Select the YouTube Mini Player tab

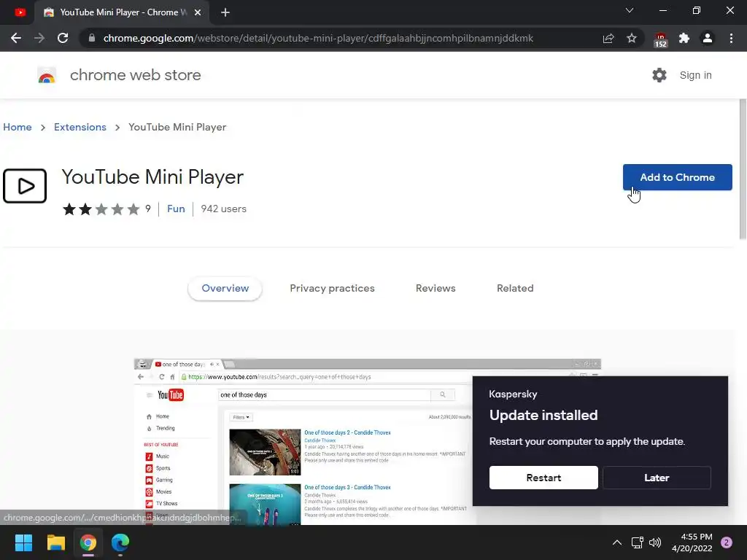123,12
